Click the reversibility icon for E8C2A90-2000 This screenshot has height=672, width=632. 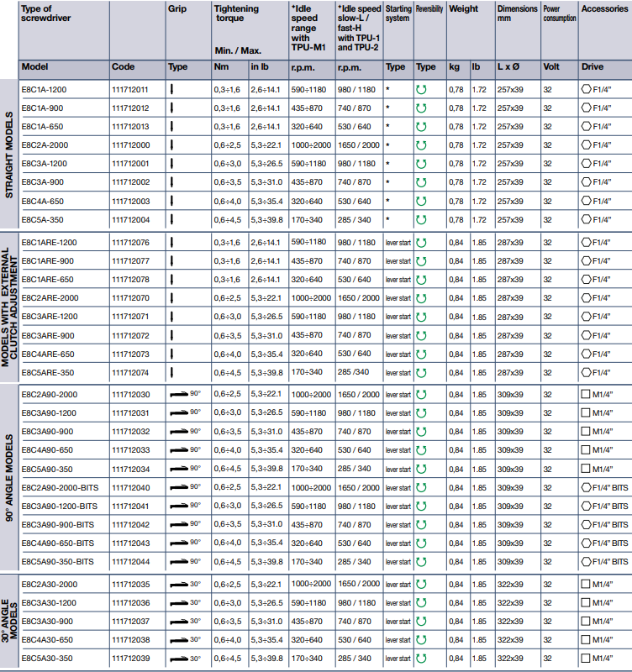pos(421,394)
